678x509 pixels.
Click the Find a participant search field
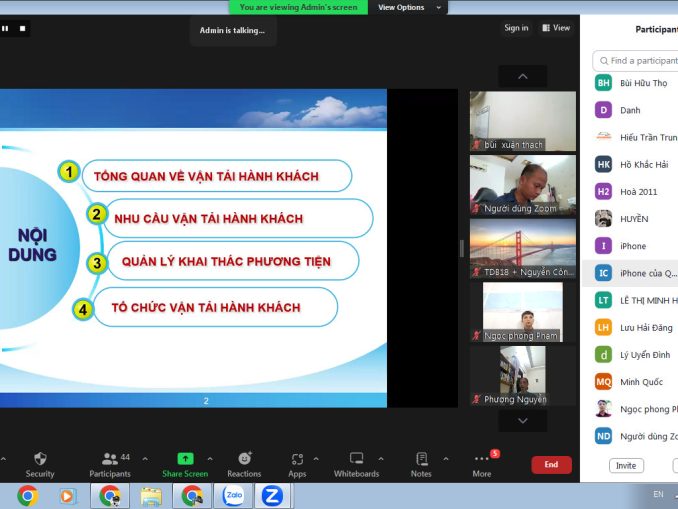pyautogui.click(x=636, y=61)
